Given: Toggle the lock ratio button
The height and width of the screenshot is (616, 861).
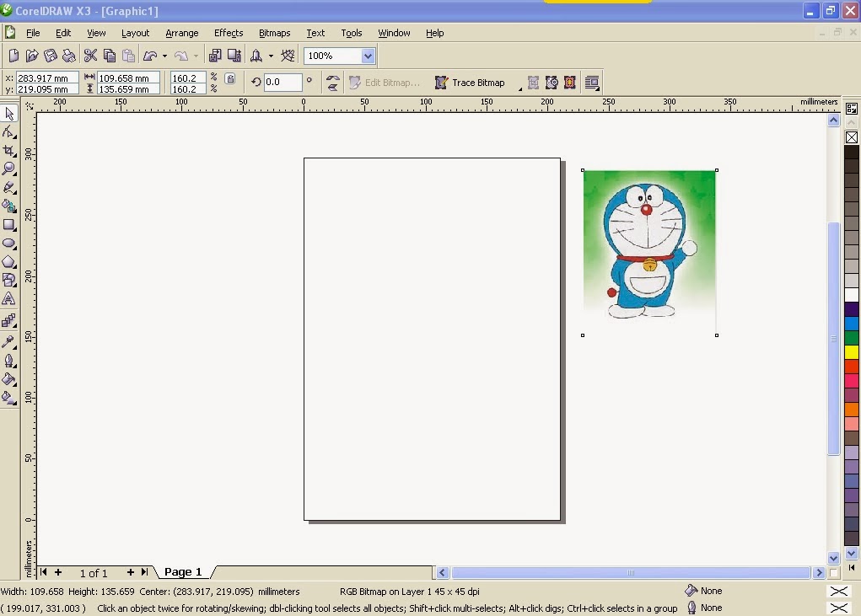Looking at the screenshot, I should pyautogui.click(x=230, y=78).
